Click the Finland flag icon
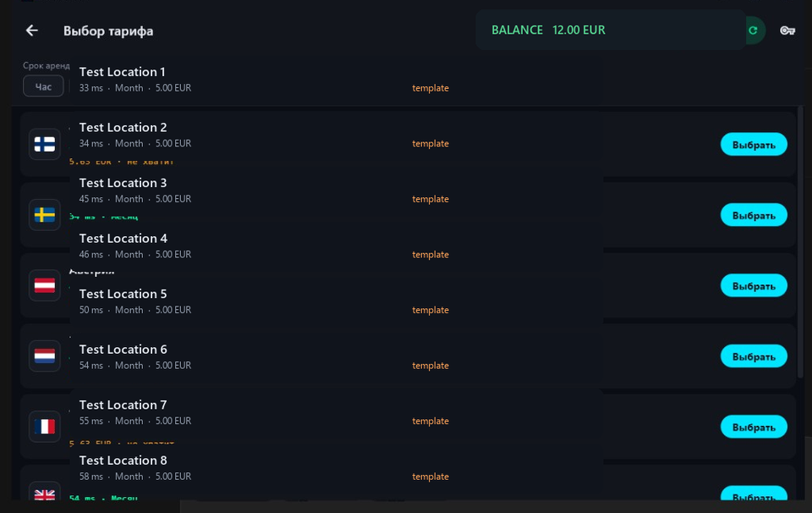Screen dimensions: 812x513 [x=45, y=144]
